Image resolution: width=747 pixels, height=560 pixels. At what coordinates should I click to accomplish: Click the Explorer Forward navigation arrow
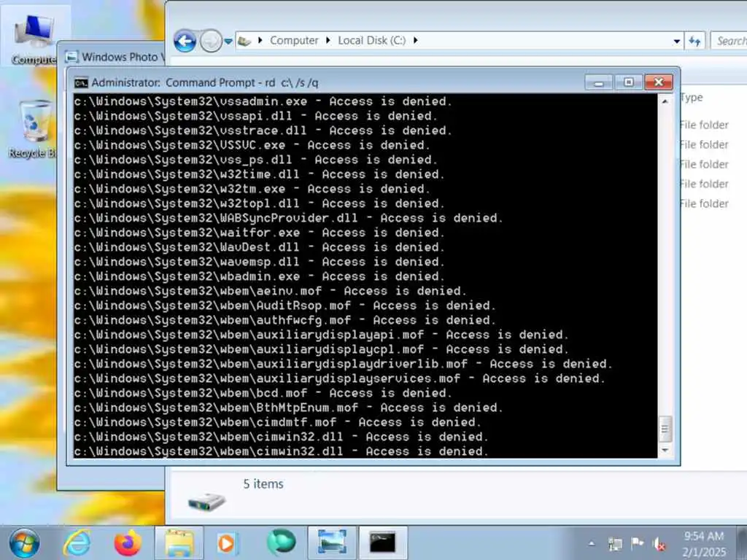point(211,41)
